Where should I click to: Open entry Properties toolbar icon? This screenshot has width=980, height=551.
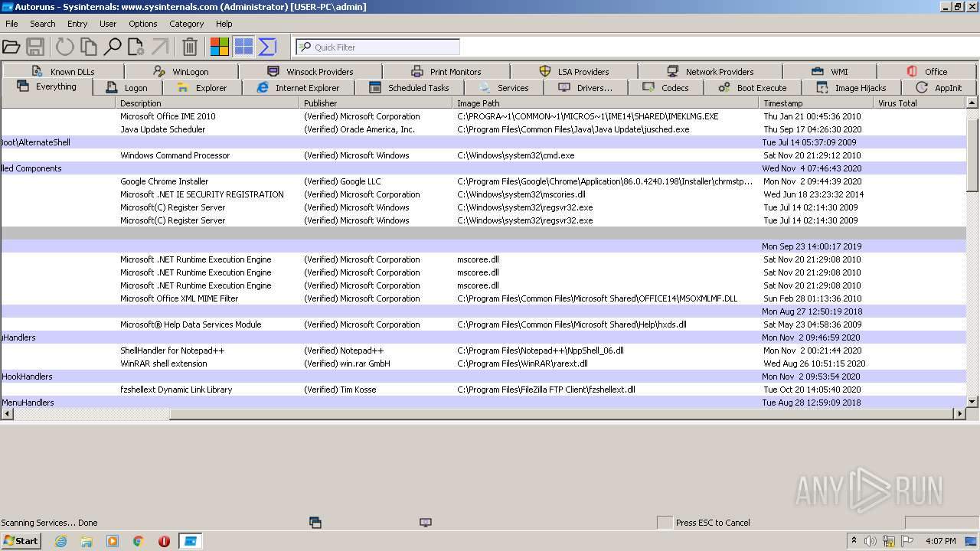(136, 47)
